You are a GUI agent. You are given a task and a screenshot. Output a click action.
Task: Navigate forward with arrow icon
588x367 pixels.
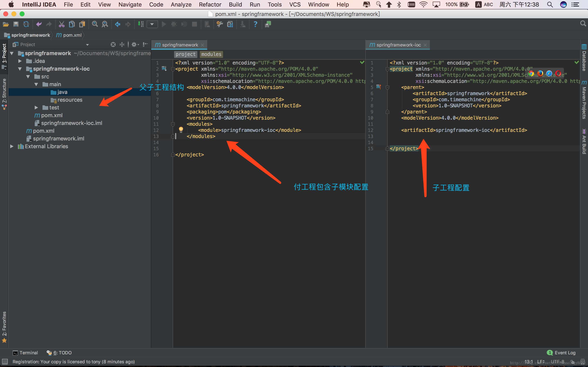tap(128, 24)
